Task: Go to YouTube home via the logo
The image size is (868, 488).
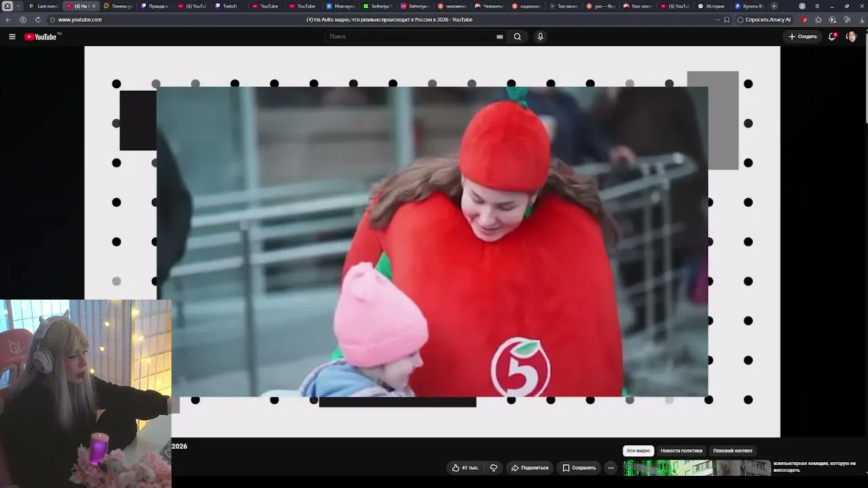Action: (41, 37)
